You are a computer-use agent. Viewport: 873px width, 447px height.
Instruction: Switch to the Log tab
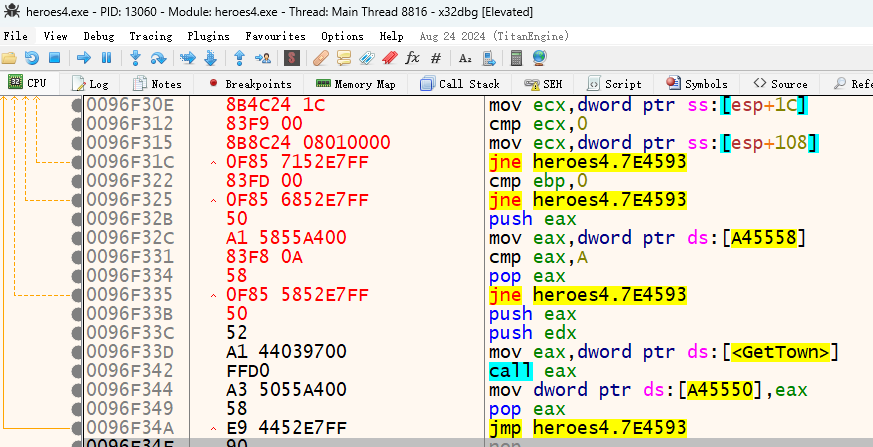click(x=90, y=84)
